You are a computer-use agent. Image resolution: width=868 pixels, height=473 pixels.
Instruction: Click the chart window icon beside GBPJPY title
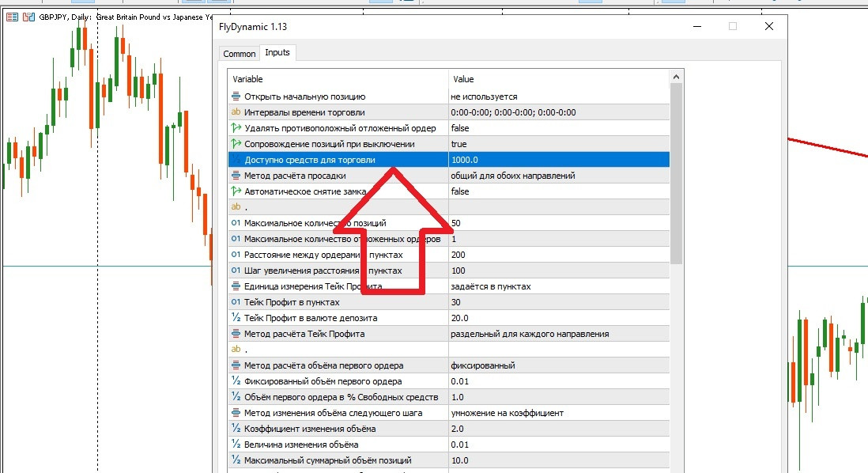coord(12,17)
